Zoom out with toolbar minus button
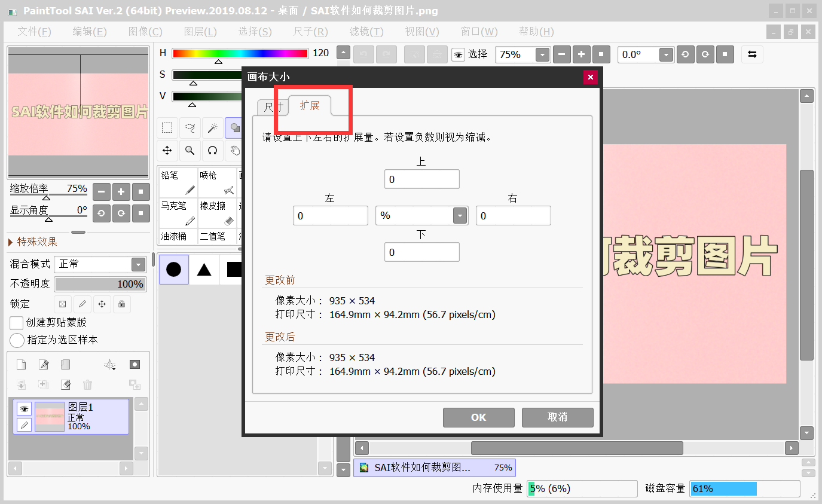The image size is (822, 504). (562, 54)
